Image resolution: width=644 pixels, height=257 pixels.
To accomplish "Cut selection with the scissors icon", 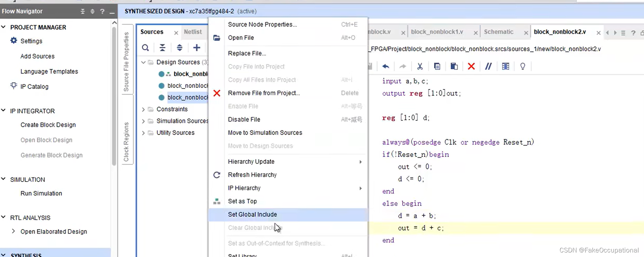I will coord(420,66).
